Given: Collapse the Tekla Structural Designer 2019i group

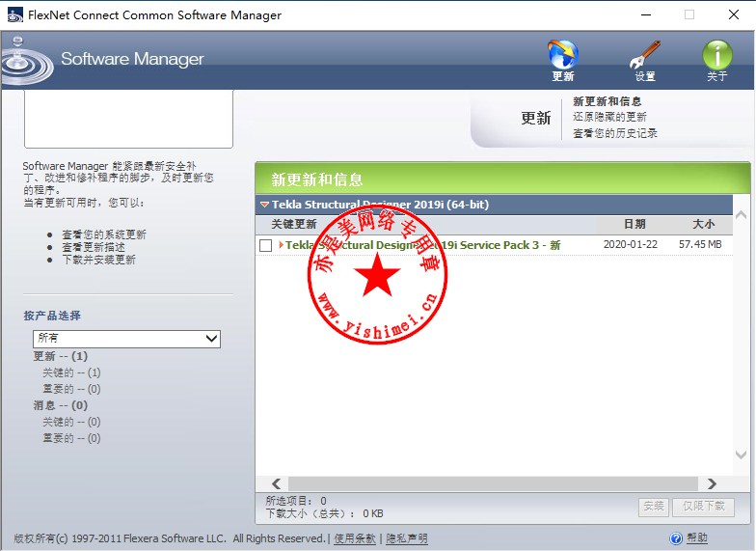Looking at the screenshot, I should click(x=264, y=205).
